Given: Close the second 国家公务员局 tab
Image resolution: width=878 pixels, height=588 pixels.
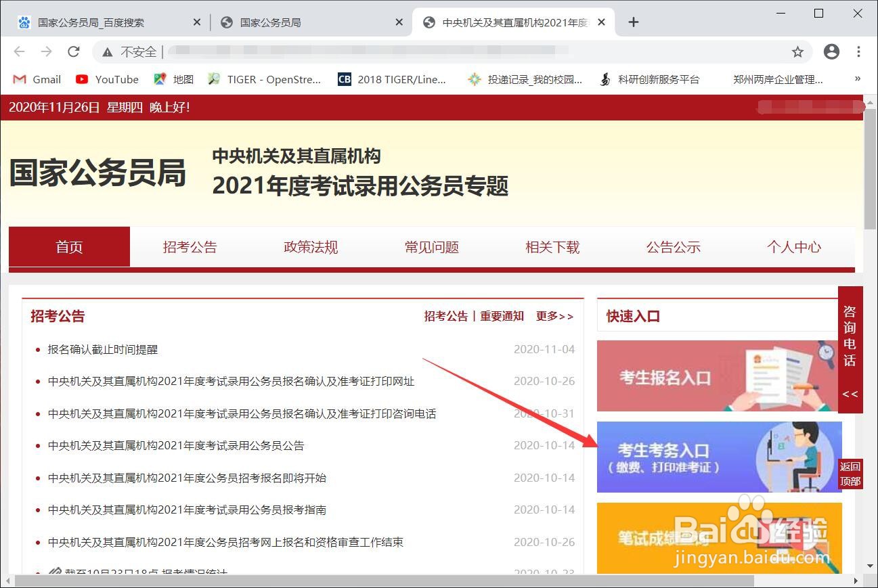Looking at the screenshot, I should (x=399, y=22).
